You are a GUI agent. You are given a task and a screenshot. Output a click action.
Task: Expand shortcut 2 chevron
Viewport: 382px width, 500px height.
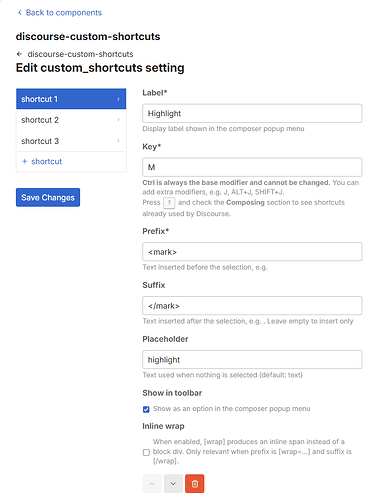(x=118, y=120)
